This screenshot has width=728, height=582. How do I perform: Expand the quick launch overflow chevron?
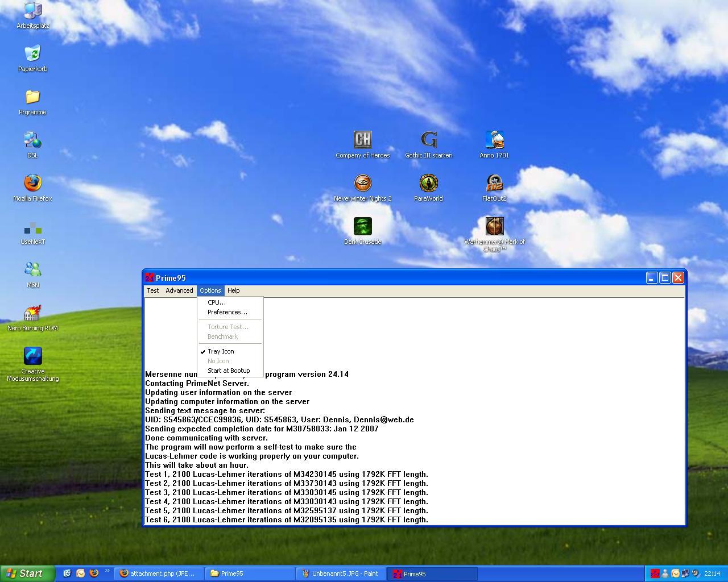[x=107, y=571]
